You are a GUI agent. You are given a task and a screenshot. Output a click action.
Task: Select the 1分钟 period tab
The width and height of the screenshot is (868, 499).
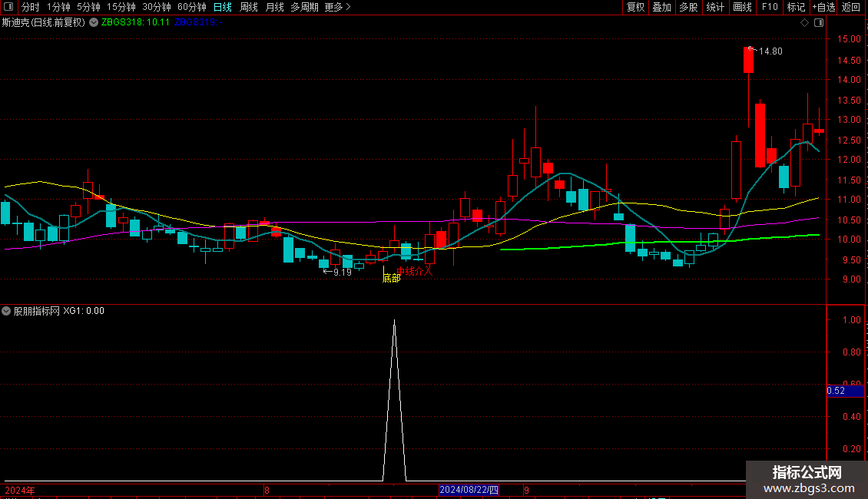pos(58,7)
